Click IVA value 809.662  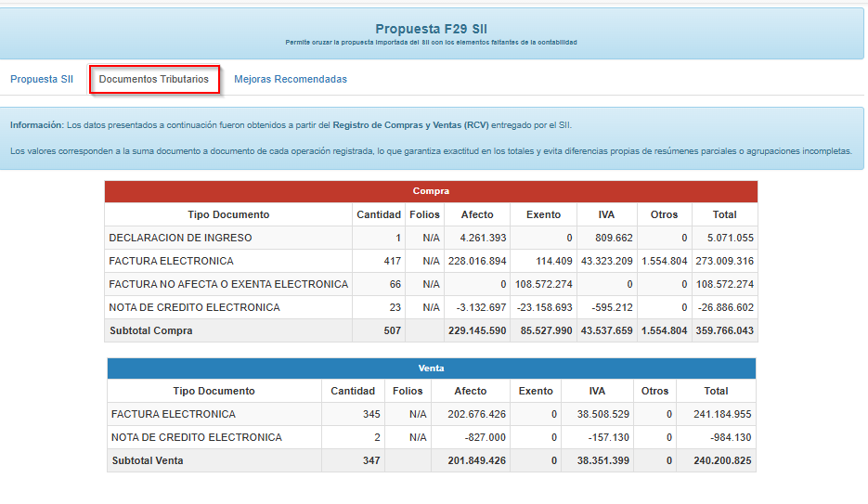pyautogui.click(x=614, y=238)
